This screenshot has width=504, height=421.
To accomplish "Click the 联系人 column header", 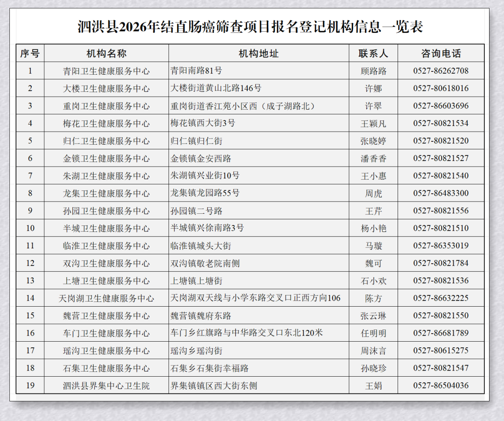I will pos(373,53).
